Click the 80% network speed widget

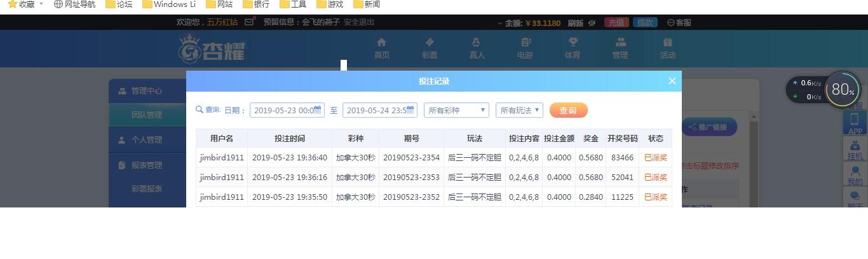point(843,89)
